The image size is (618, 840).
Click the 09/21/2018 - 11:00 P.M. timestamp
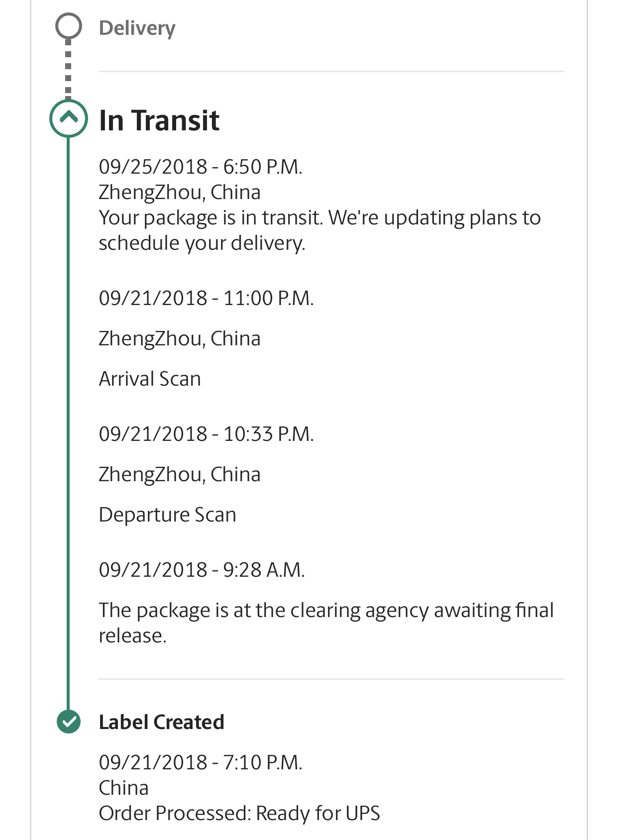(206, 298)
